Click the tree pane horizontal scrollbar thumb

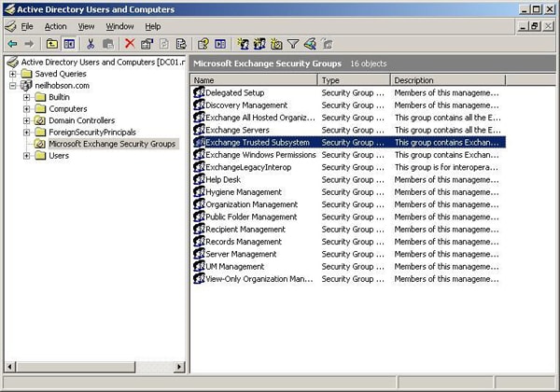click(x=76, y=366)
